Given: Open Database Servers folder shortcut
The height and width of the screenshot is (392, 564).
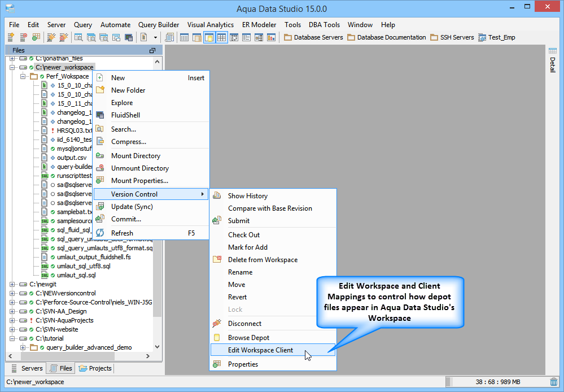Looking at the screenshot, I should [x=313, y=37].
